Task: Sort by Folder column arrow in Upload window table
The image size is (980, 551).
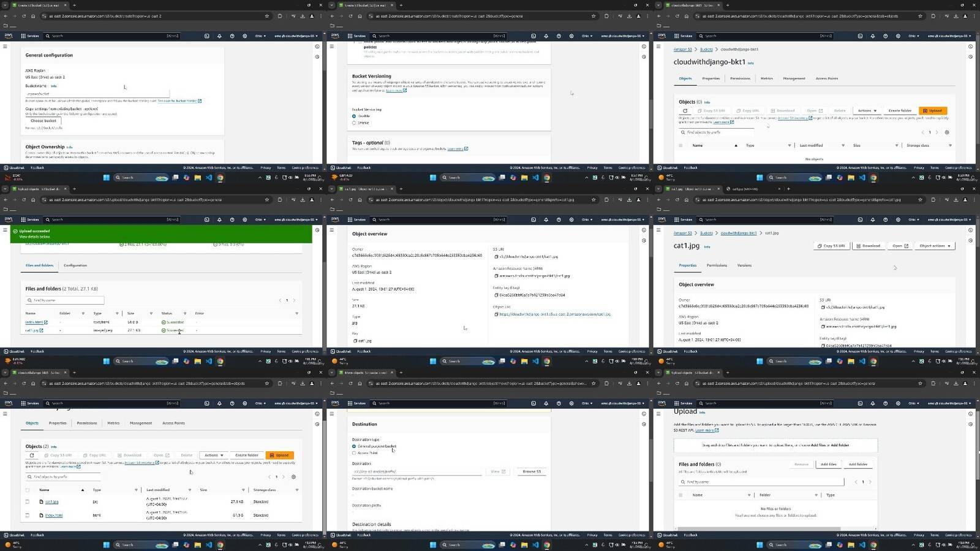Action: coord(816,495)
